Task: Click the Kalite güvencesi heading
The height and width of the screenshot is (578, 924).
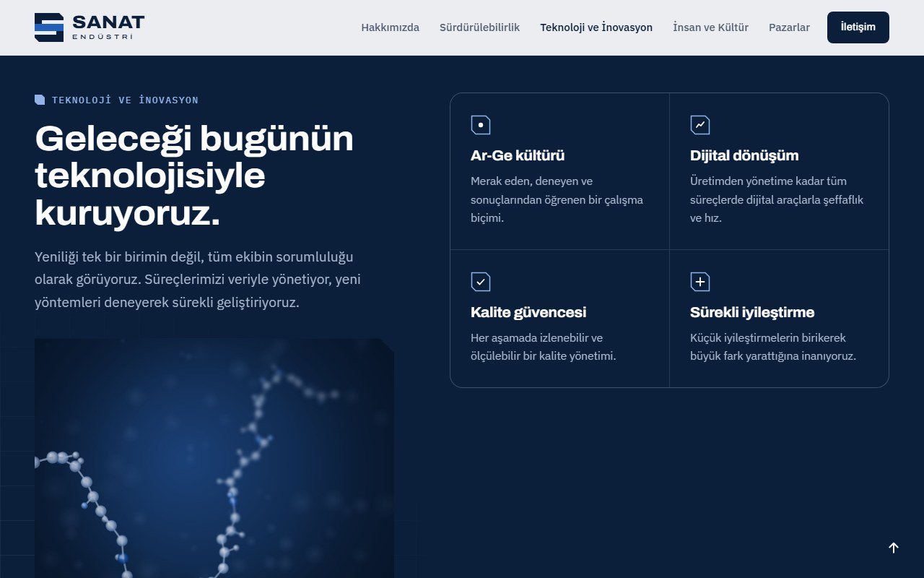Action: pyautogui.click(x=528, y=312)
